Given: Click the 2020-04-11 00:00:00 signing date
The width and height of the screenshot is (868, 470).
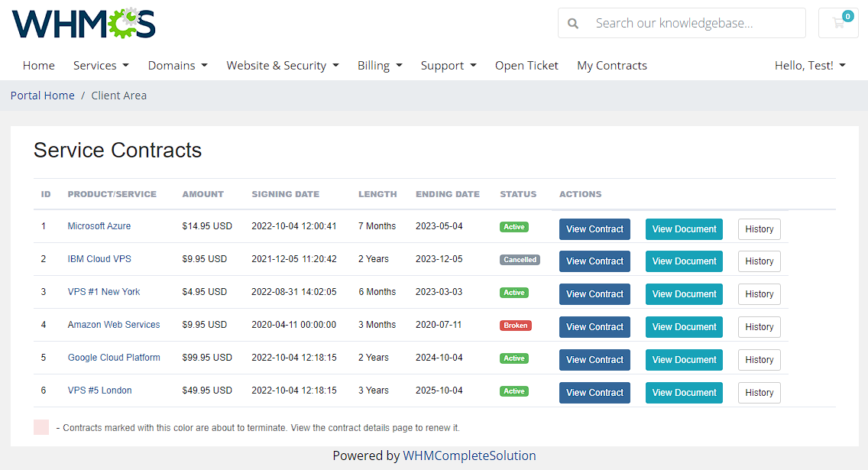Looking at the screenshot, I should tap(294, 324).
